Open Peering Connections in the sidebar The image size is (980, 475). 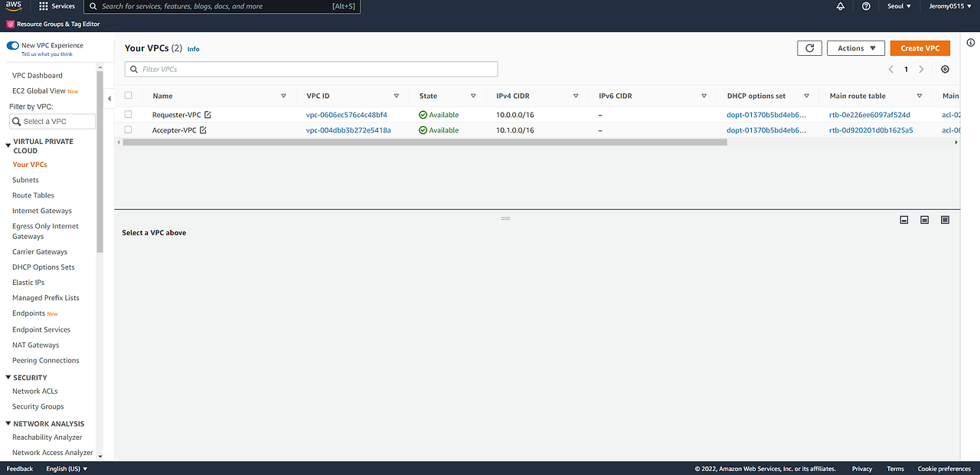tap(46, 360)
